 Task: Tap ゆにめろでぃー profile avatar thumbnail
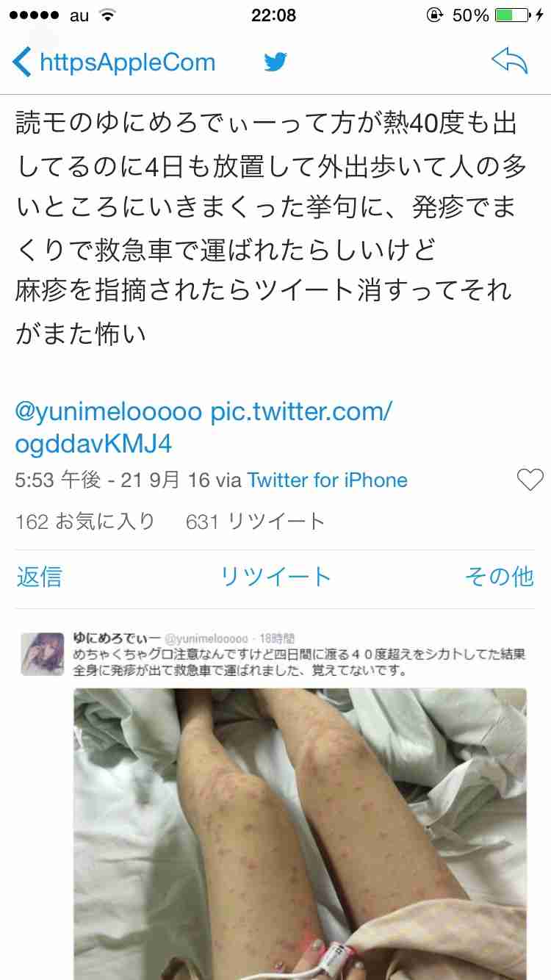(x=43, y=654)
